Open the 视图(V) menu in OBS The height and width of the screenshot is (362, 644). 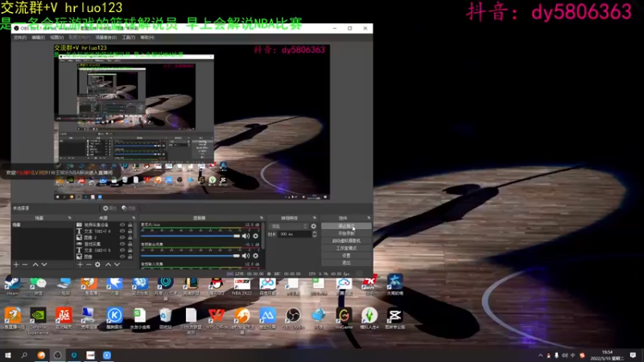point(56,37)
